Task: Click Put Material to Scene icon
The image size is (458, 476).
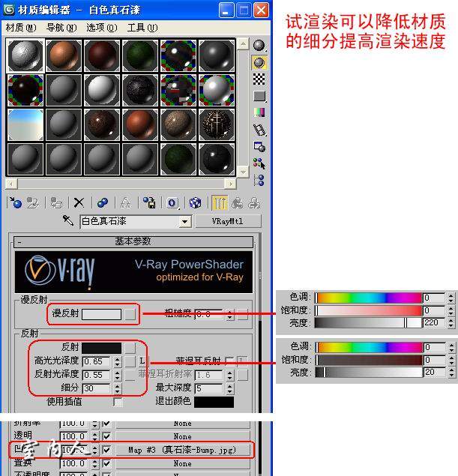Action: [x=33, y=202]
